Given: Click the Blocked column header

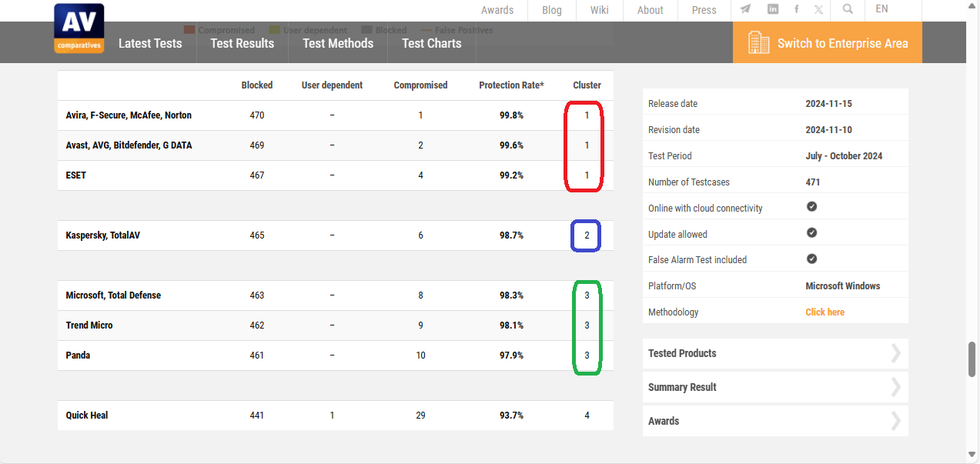Looking at the screenshot, I should 257,85.
